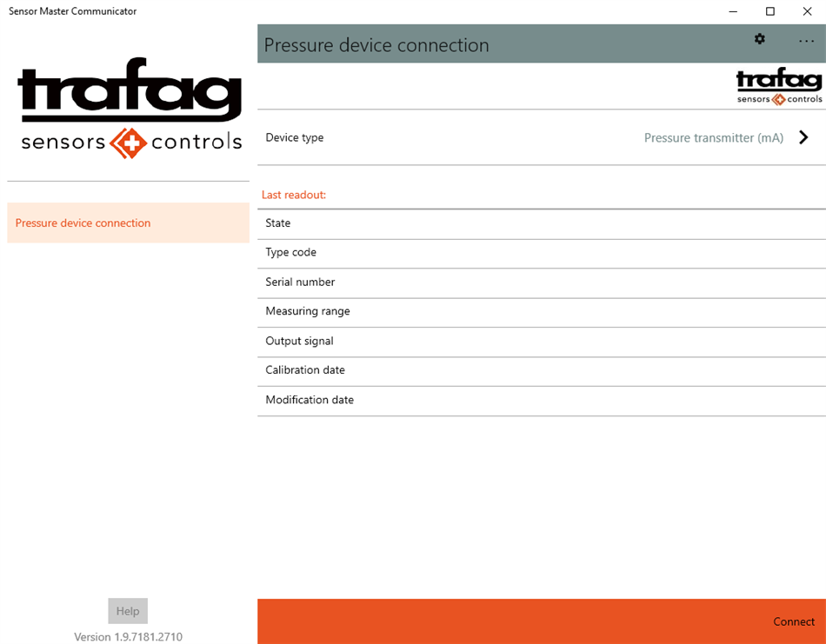Open the more options ellipsis menu
The width and height of the screenshot is (826, 644).
807,41
